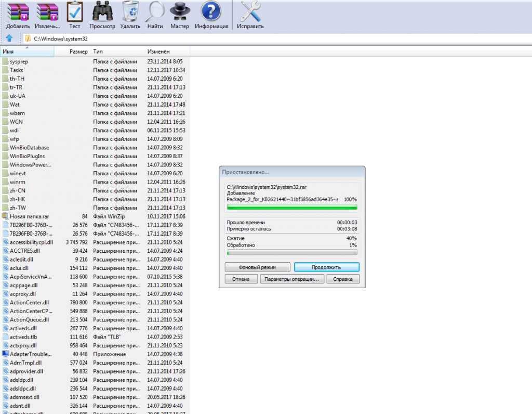The width and height of the screenshot is (532, 414).
Task: Select the Wat folder name
Action: pyautogui.click(x=15, y=105)
